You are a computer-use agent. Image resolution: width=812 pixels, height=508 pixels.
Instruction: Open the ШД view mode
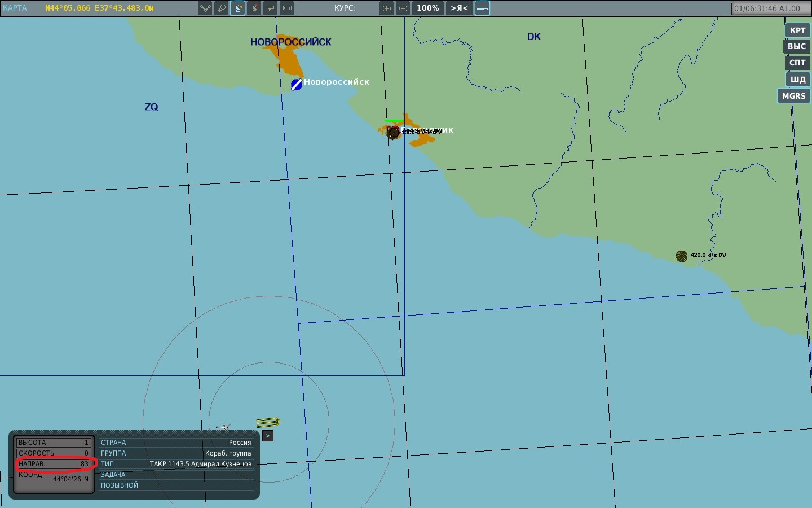pyautogui.click(x=798, y=79)
